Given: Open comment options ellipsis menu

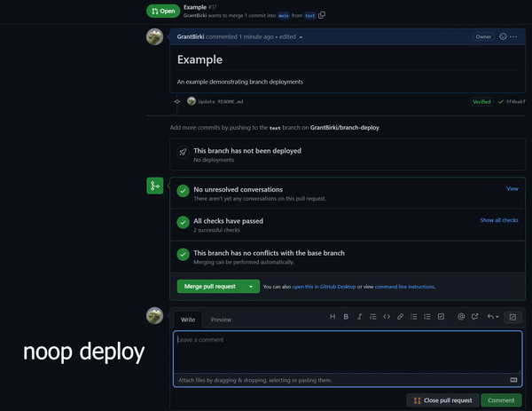Looking at the screenshot, I should point(513,36).
